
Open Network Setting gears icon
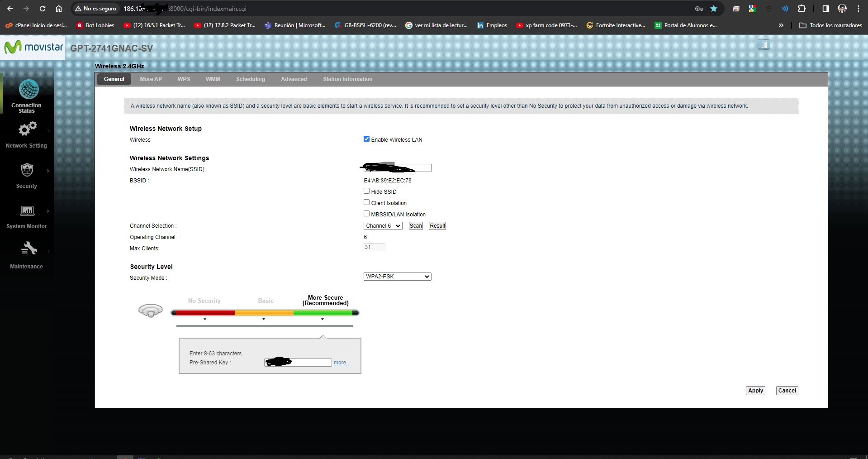point(27,129)
